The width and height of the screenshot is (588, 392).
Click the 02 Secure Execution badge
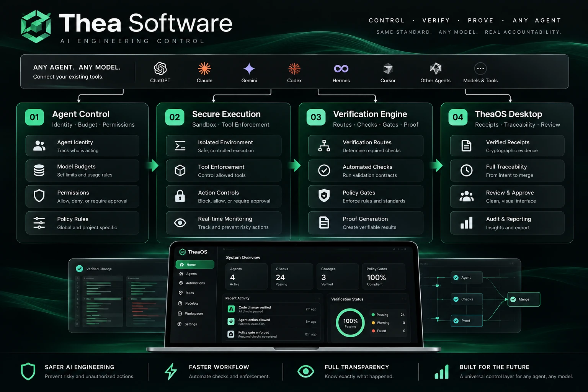[x=175, y=117]
